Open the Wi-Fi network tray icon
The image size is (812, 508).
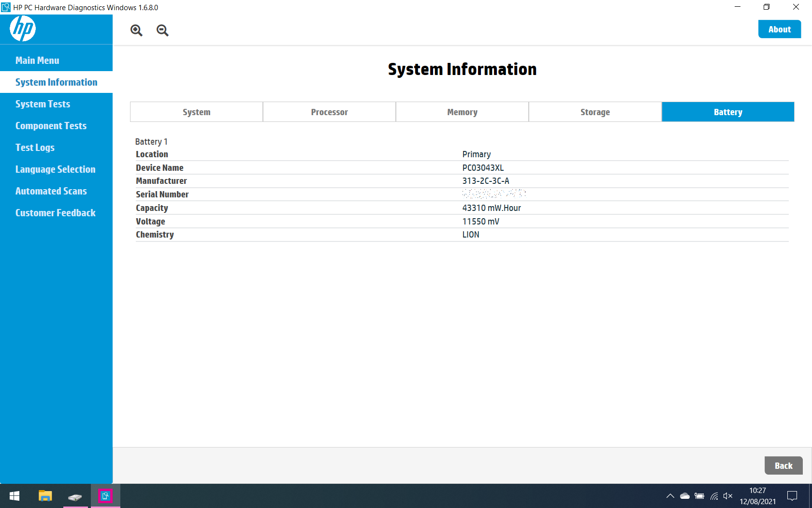click(x=714, y=496)
